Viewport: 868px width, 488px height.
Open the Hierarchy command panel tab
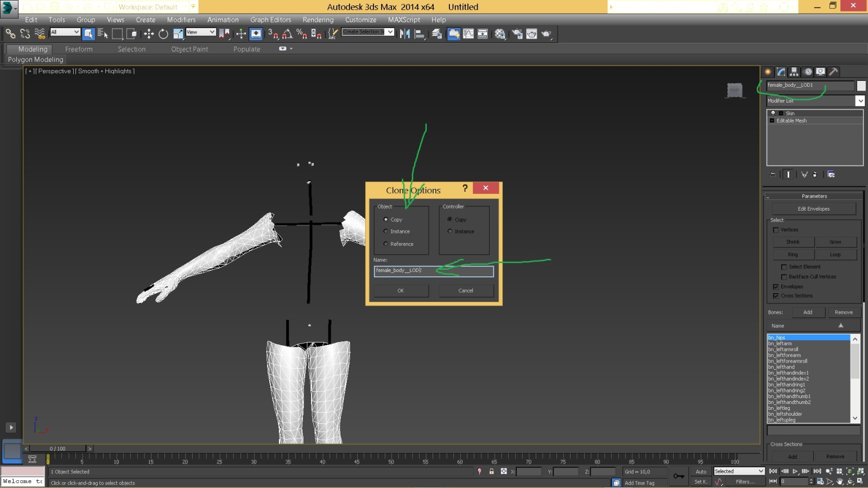coord(794,72)
